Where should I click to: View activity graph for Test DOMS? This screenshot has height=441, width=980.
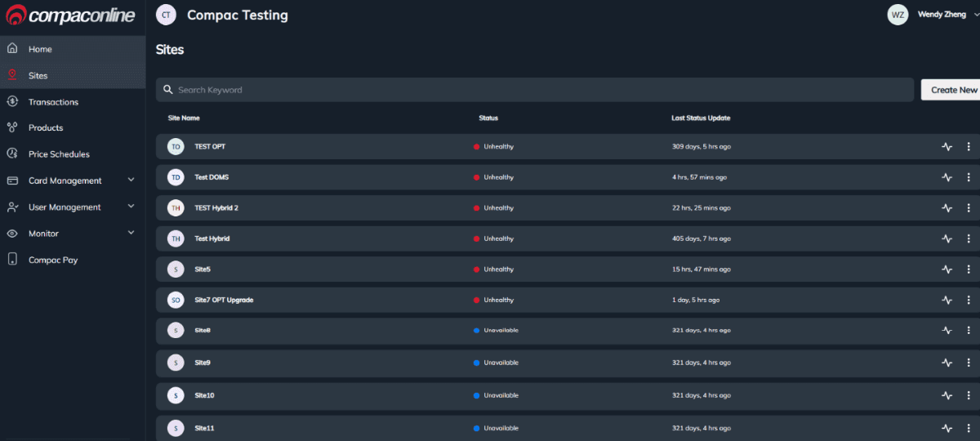click(x=947, y=177)
